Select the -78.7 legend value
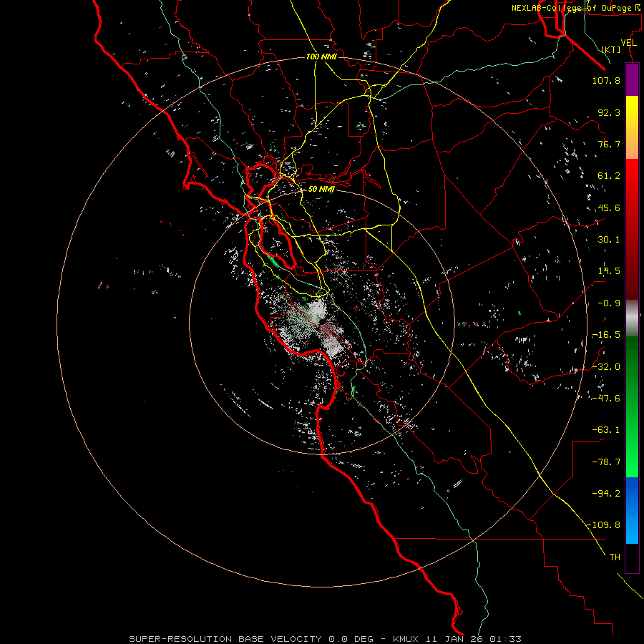The height and width of the screenshot is (644, 644). tap(606, 462)
